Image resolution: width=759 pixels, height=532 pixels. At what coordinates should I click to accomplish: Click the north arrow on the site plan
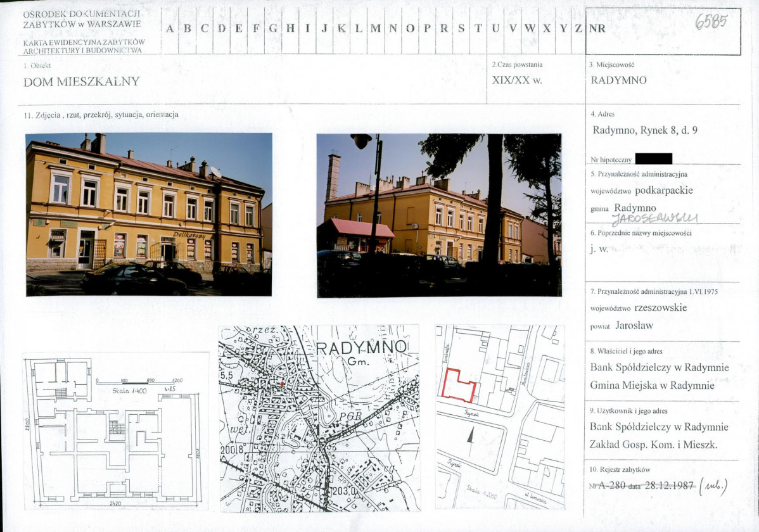[x=469, y=436]
